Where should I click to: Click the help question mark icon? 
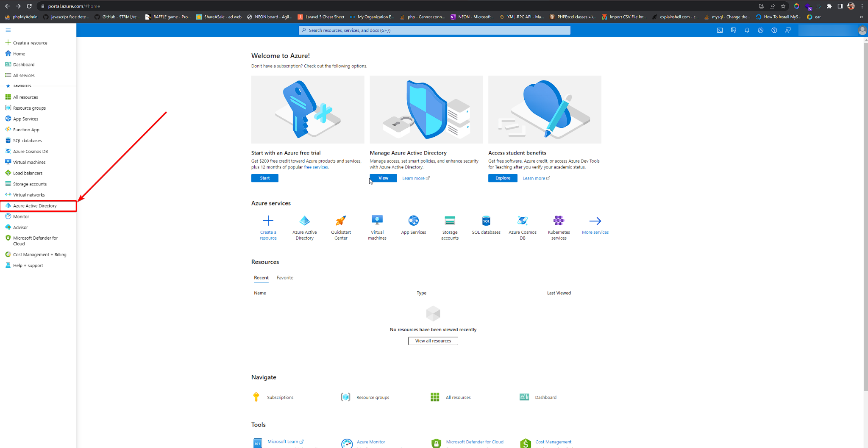click(x=774, y=30)
